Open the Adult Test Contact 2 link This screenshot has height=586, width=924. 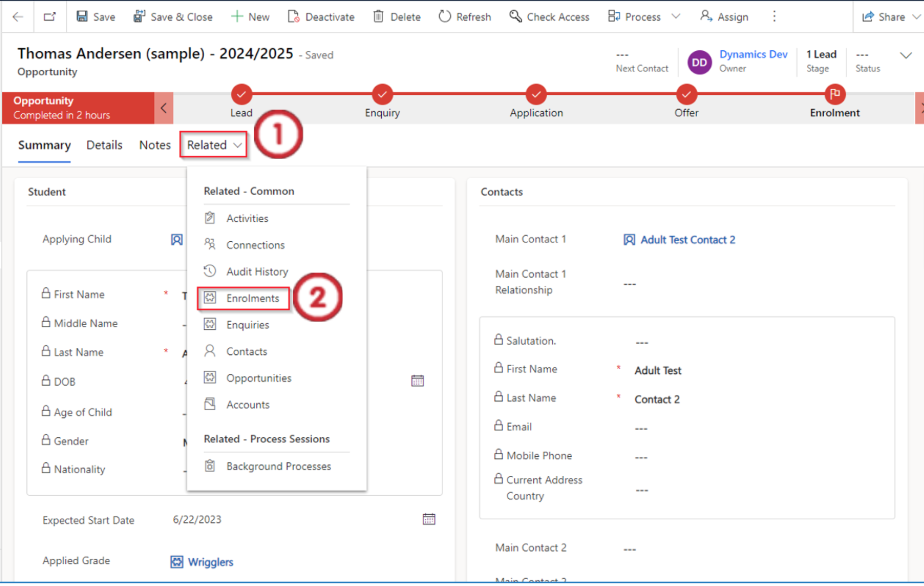tap(687, 239)
